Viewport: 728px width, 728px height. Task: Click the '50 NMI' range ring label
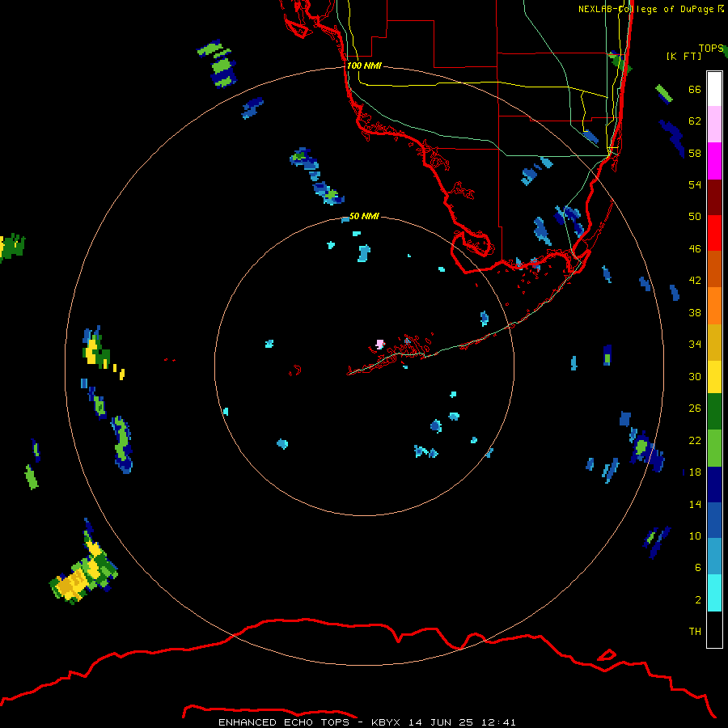pos(364,216)
